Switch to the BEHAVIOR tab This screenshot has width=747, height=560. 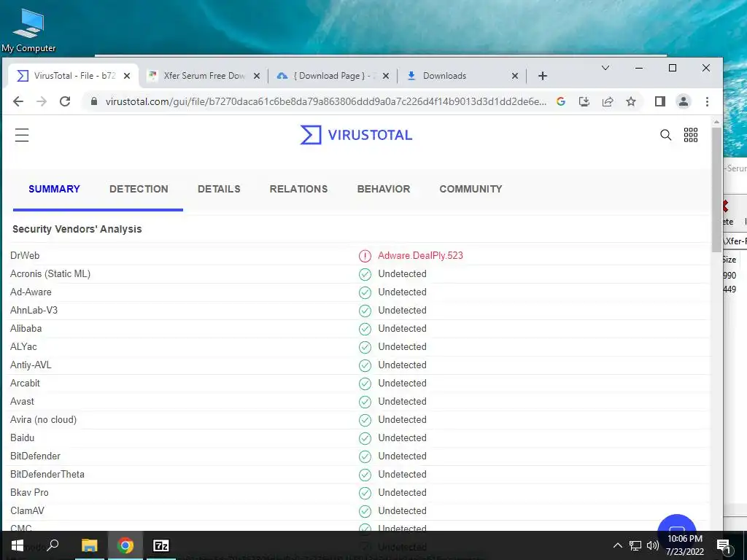tap(384, 189)
